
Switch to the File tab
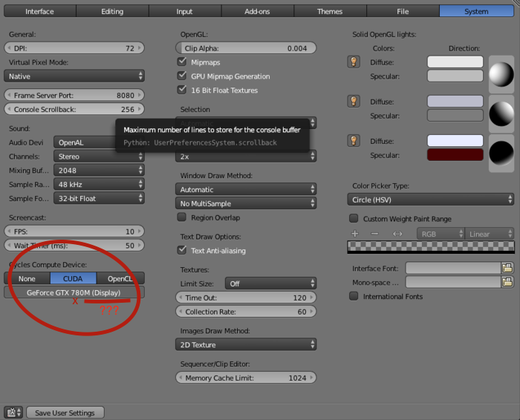click(x=403, y=11)
